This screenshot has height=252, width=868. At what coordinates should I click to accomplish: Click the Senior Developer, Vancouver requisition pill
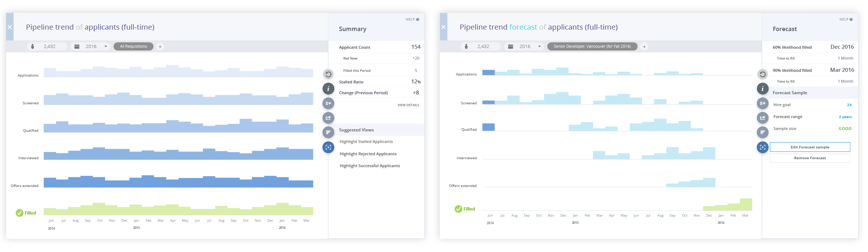pyautogui.click(x=592, y=47)
